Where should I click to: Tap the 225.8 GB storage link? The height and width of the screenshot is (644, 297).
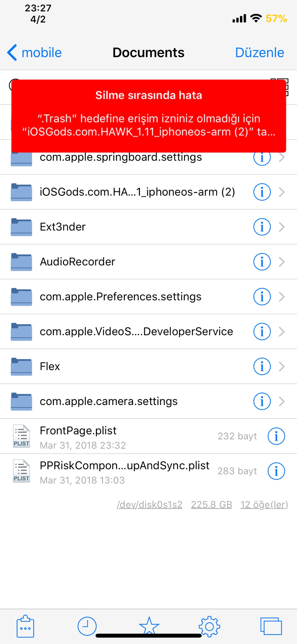(x=211, y=504)
